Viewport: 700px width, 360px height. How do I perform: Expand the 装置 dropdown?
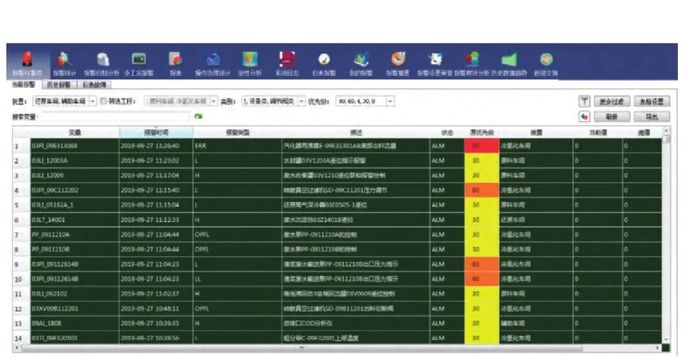coord(92,101)
